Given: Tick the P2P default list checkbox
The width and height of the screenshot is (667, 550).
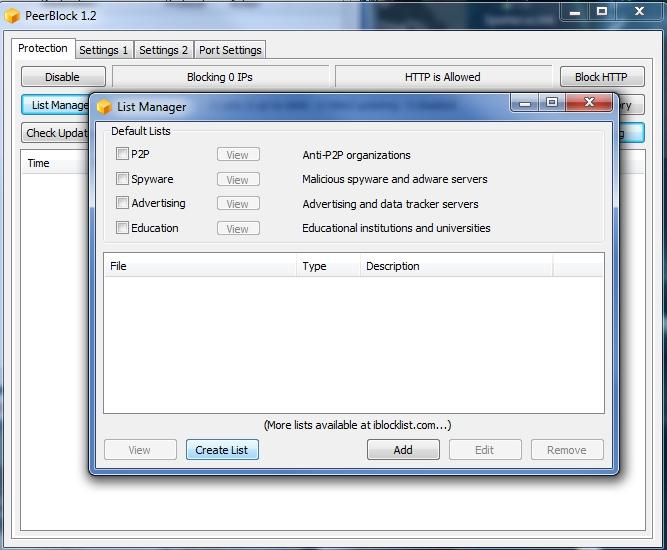Looking at the screenshot, I should click(x=122, y=154).
